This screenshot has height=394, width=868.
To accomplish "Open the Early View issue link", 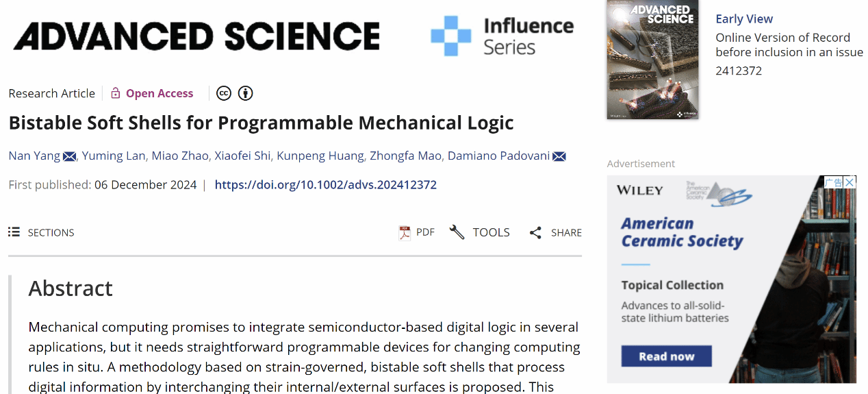I will click(744, 19).
